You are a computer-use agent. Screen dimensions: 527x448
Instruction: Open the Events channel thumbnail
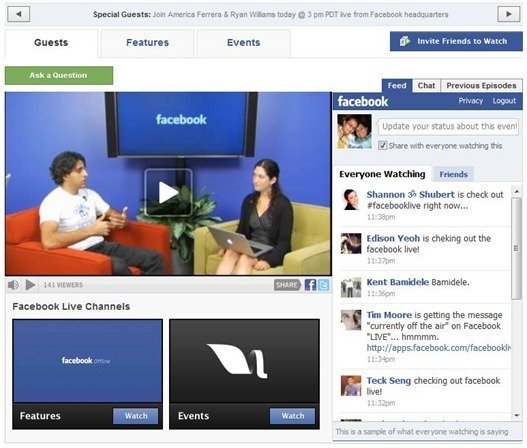point(244,361)
